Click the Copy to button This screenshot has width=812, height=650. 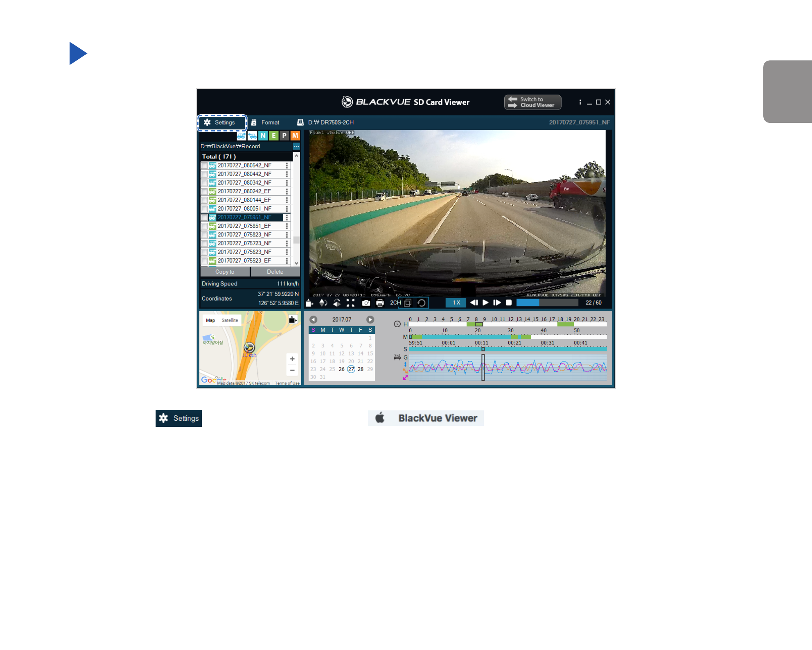coord(225,272)
